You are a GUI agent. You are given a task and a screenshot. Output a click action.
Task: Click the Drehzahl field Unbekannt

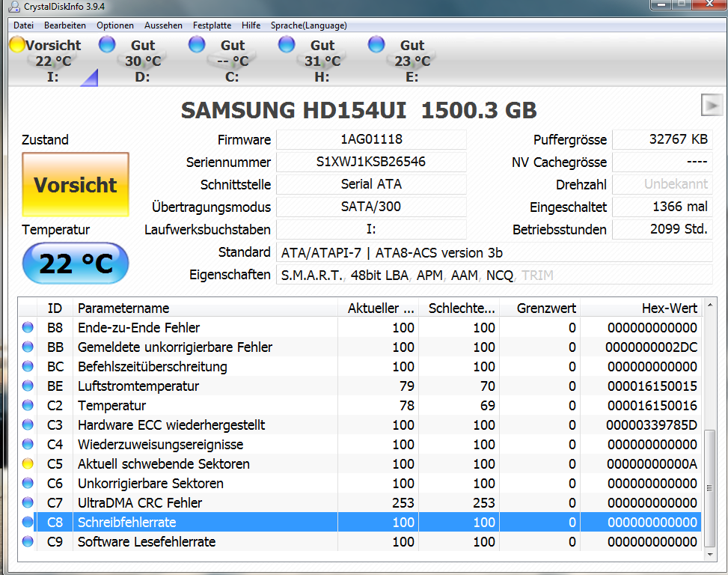click(663, 184)
